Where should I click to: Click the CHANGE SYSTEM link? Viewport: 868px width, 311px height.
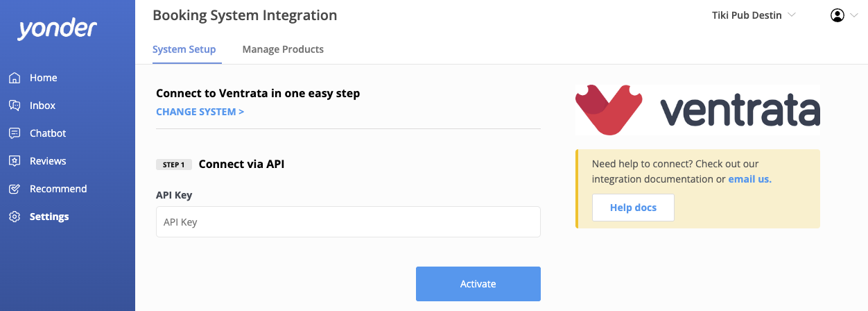pos(200,112)
